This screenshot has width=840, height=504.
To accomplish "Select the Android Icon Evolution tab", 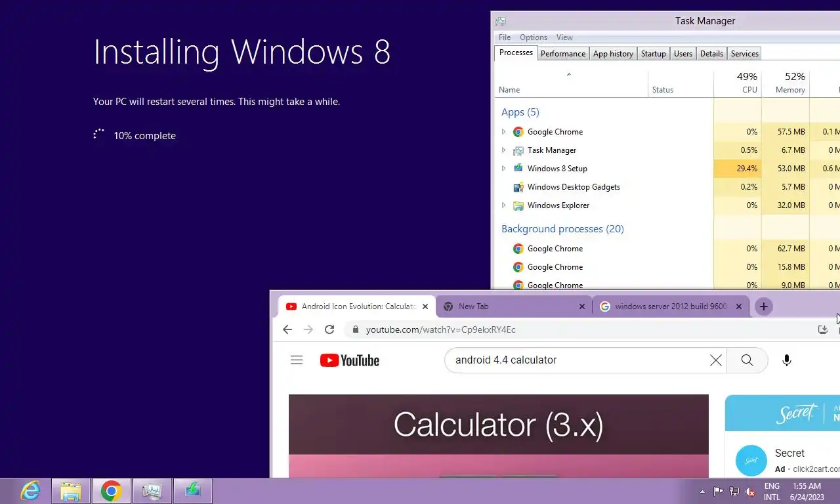I will point(357,306).
